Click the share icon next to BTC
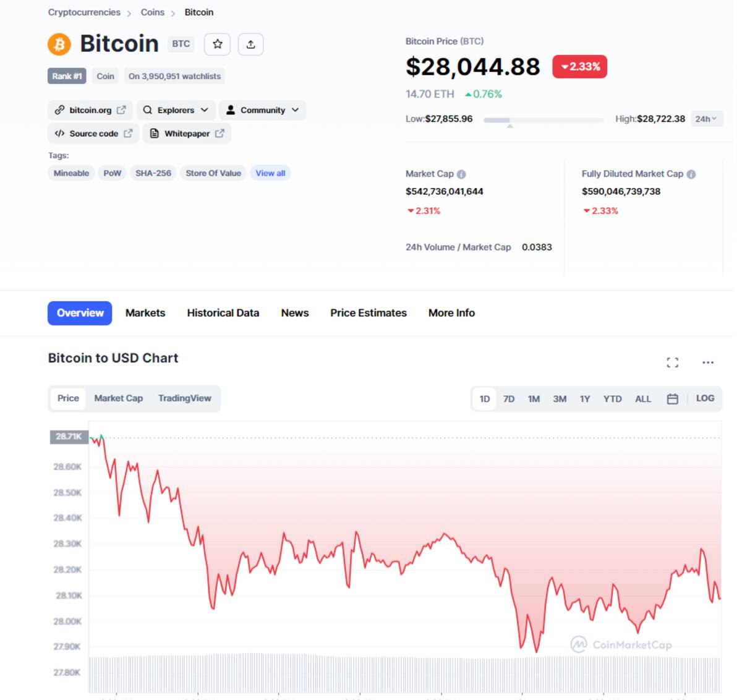 [x=250, y=44]
